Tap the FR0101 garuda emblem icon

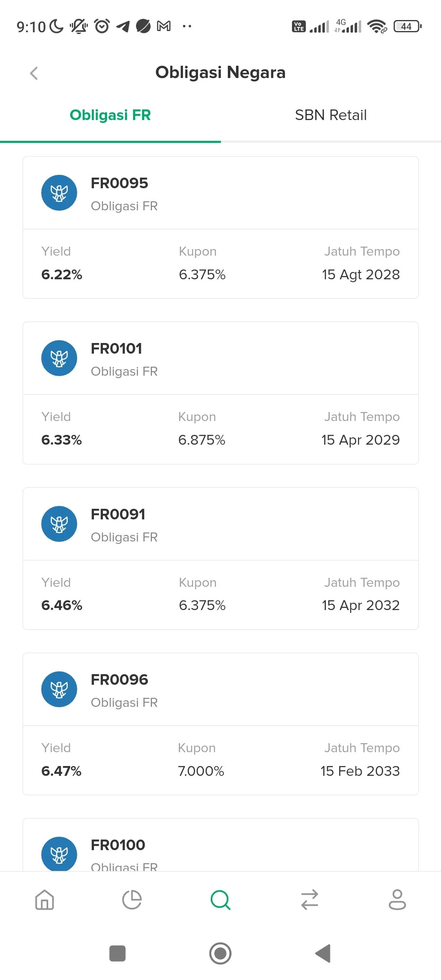coord(59,358)
